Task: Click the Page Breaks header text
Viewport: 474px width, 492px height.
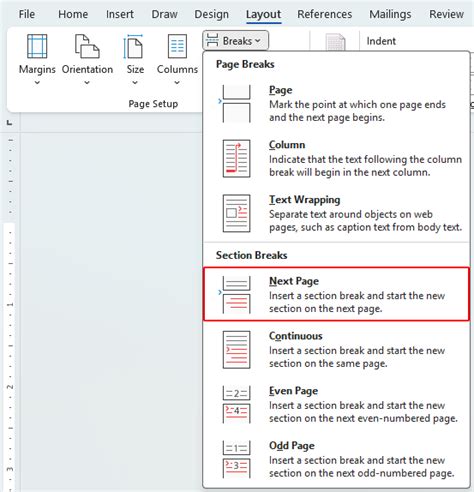Action: pyautogui.click(x=245, y=64)
